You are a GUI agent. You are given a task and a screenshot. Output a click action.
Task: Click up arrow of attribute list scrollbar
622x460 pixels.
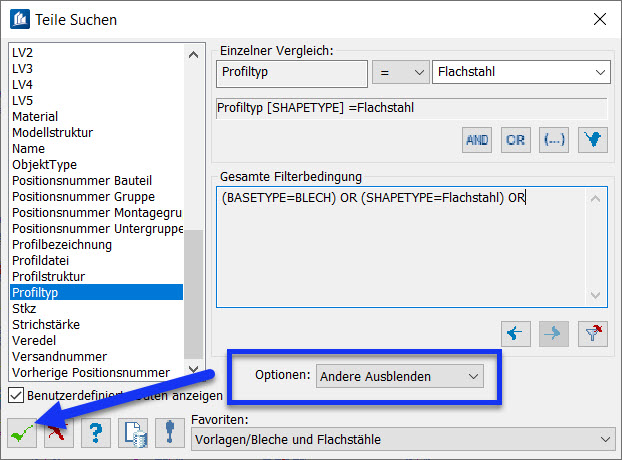pyautogui.click(x=194, y=55)
